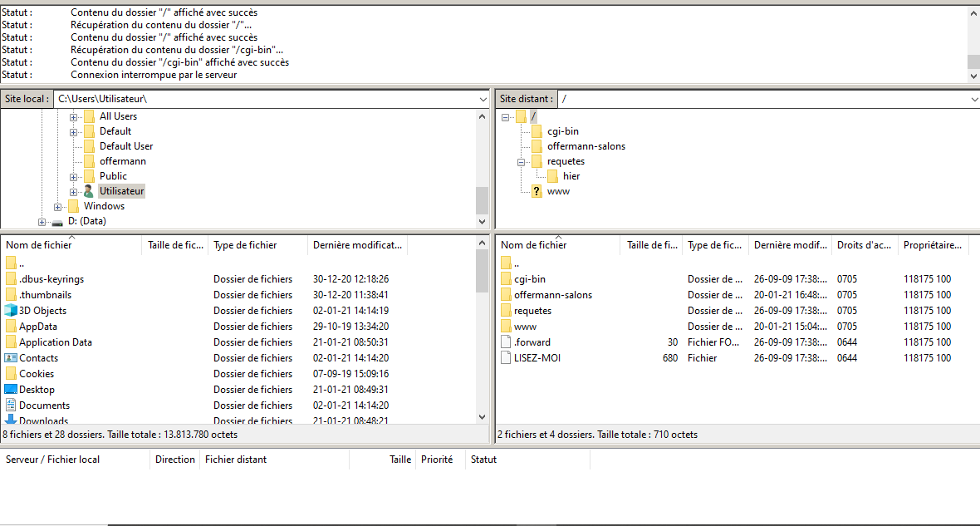
Task: Open the Site distant path dropdown
Action: (974, 99)
